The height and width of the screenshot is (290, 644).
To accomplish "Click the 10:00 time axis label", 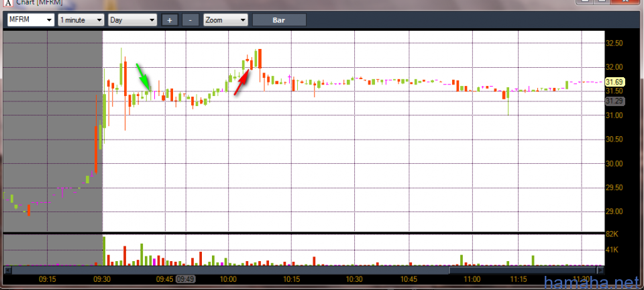I will coord(228,279).
